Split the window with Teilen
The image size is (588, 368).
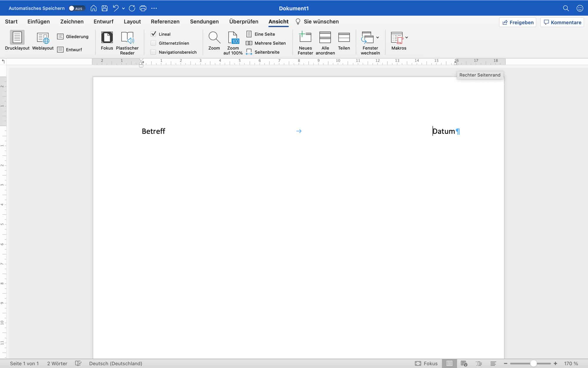344,41
